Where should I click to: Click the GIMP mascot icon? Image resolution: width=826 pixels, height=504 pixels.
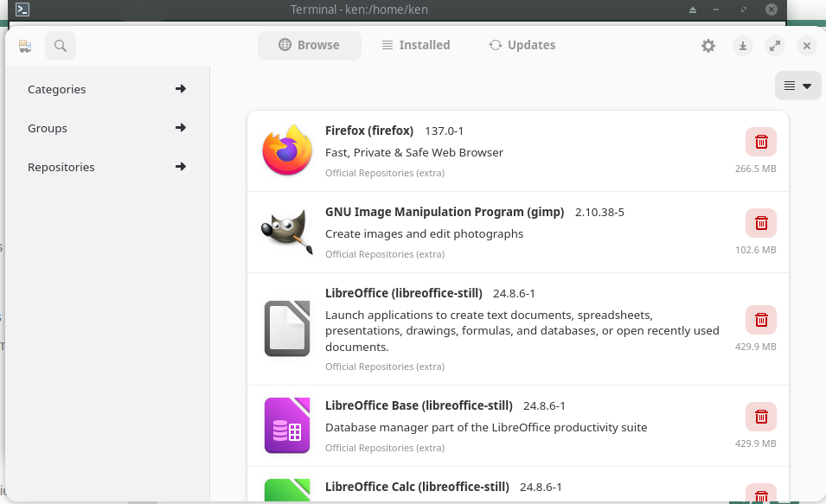[287, 232]
